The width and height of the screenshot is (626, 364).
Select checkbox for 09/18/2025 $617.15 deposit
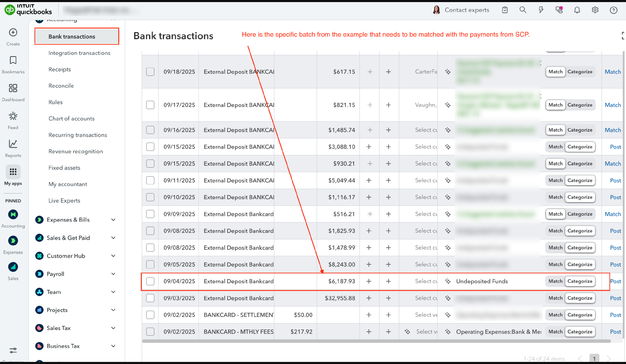point(150,72)
